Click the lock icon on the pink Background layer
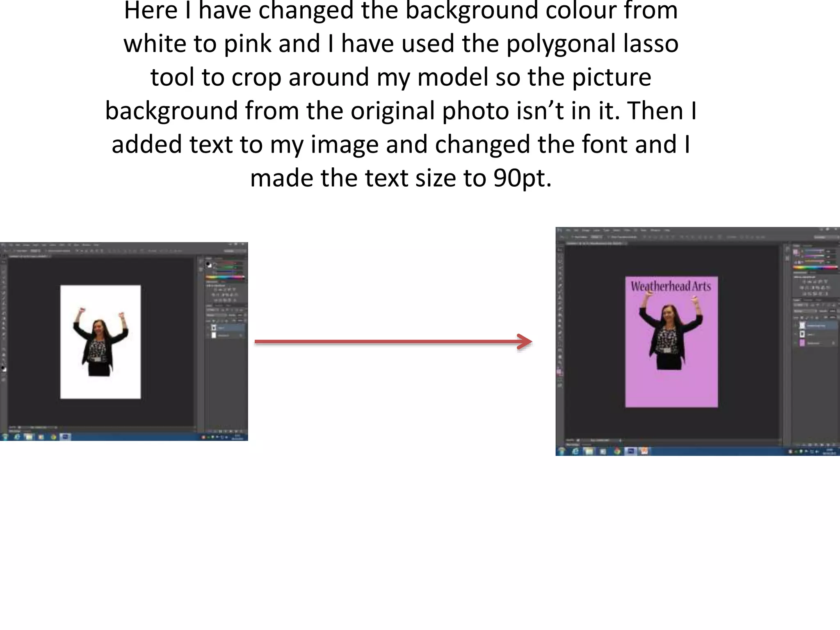840x630 pixels. (x=833, y=343)
